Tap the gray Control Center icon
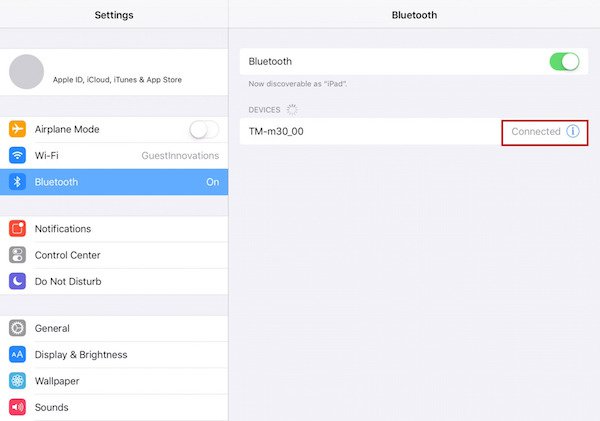 pyautogui.click(x=17, y=255)
